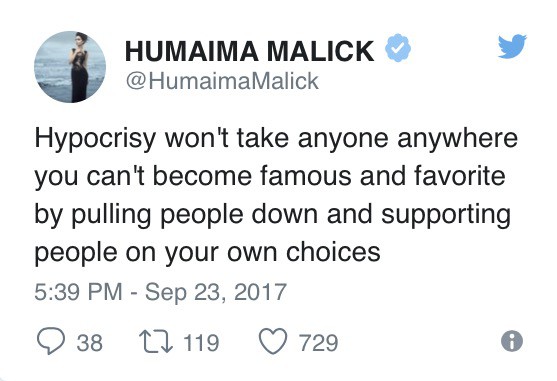The image size is (557, 381).
Task: Open Humaima Malick's round profile photo
Action: coord(70,67)
